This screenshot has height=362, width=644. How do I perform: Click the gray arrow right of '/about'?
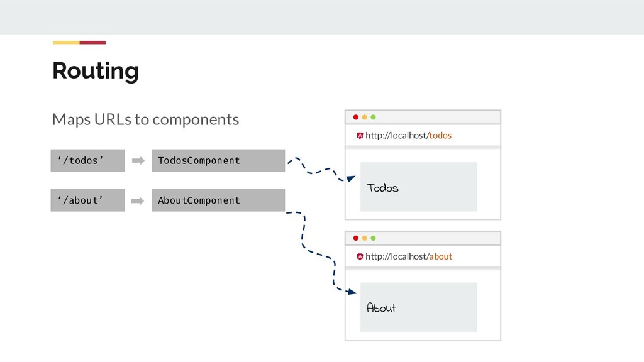138,201
